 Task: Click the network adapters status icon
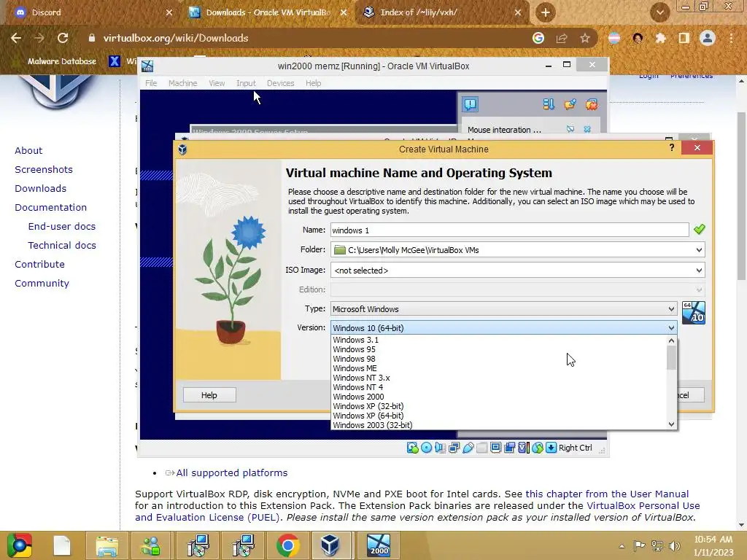click(x=454, y=448)
